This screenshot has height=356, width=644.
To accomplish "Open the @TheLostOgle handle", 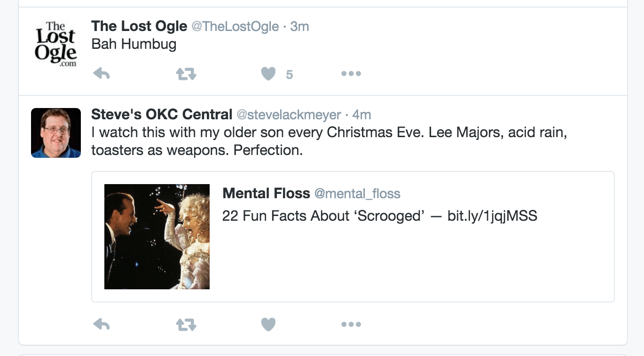I will (235, 27).
